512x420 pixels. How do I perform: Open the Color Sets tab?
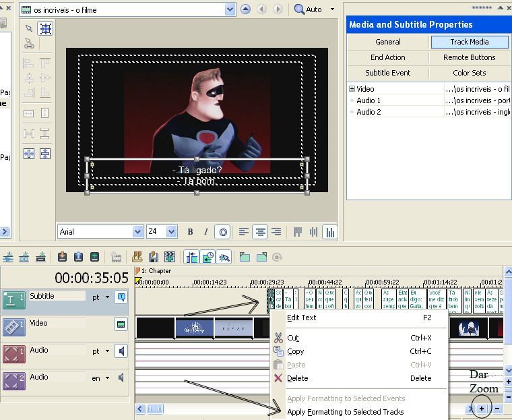tap(470, 73)
